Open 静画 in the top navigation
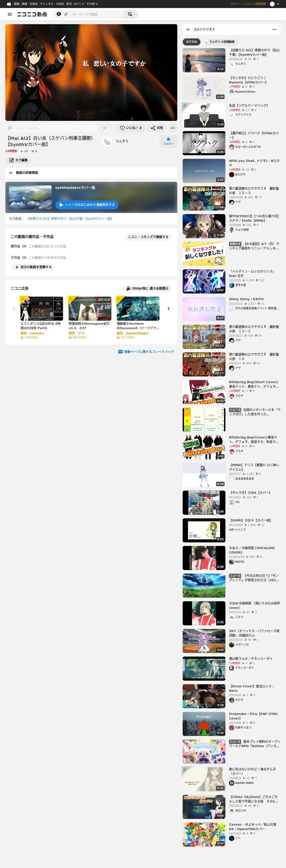This screenshot has height=868, width=286. 25,4
